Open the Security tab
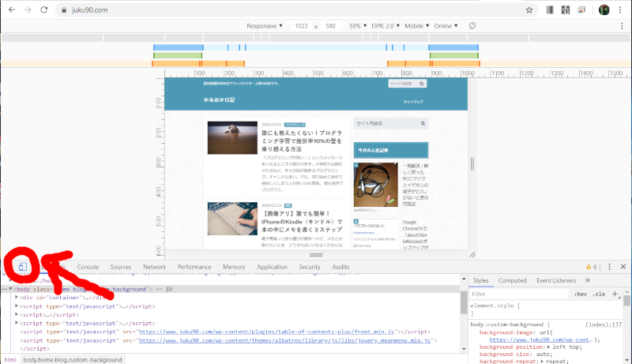This screenshot has height=364, width=632. tap(310, 267)
